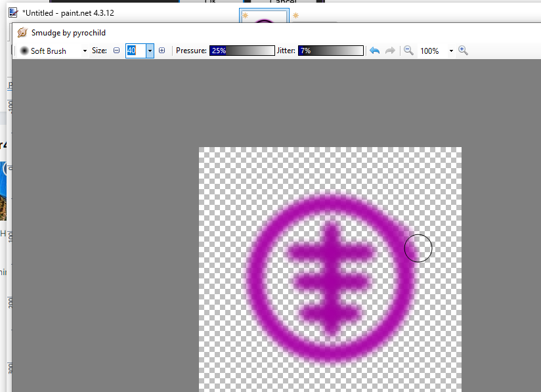
Task: Decrease brush size with the minus button
Action: click(117, 51)
